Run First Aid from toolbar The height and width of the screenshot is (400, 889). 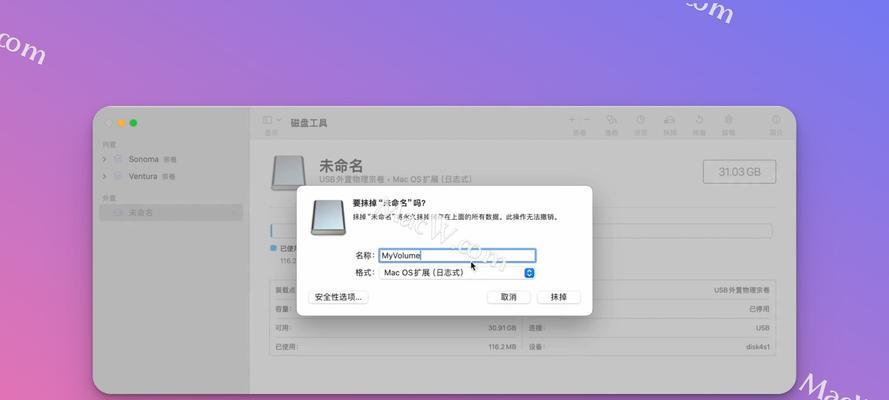pyautogui.click(x=611, y=120)
